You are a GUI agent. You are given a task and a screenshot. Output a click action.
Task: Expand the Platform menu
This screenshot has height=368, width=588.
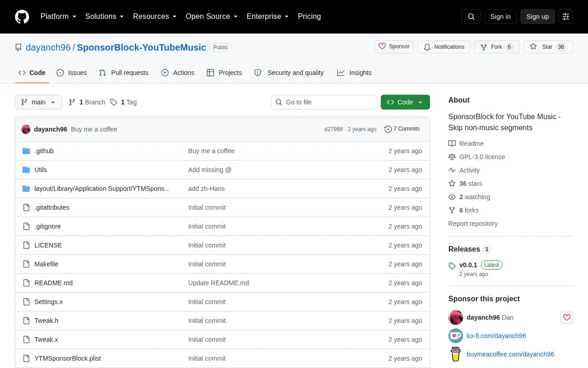(x=58, y=17)
